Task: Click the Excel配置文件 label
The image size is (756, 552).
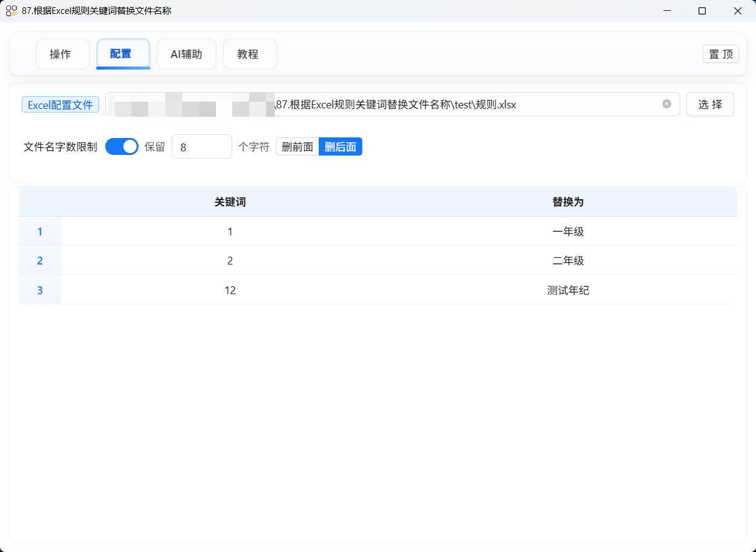Action: pos(60,104)
